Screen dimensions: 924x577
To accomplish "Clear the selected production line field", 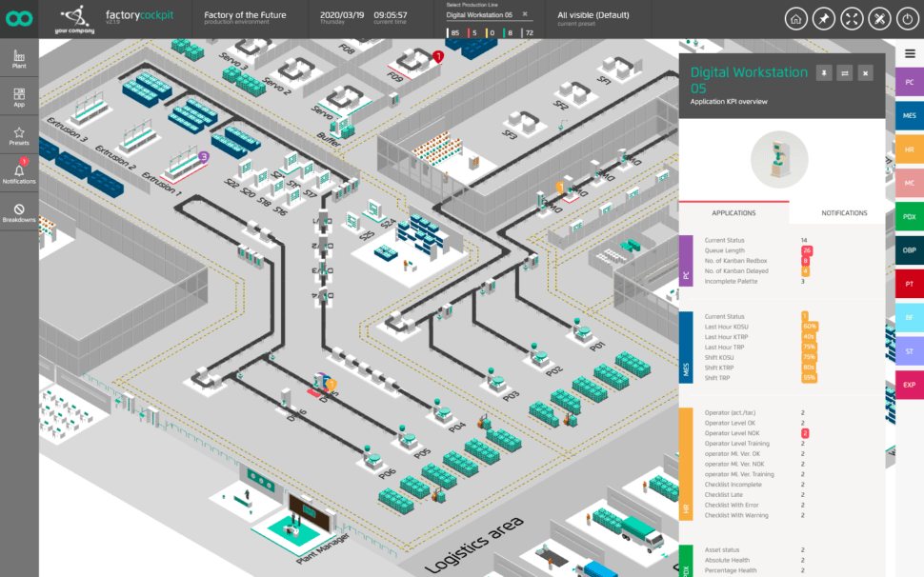I will [525, 14].
